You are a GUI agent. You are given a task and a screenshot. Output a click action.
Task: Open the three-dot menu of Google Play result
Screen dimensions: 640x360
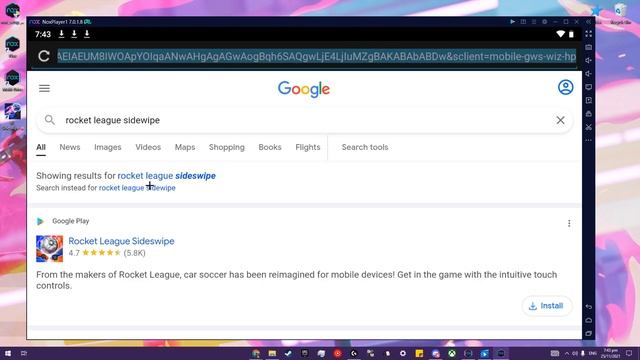tap(569, 223)
